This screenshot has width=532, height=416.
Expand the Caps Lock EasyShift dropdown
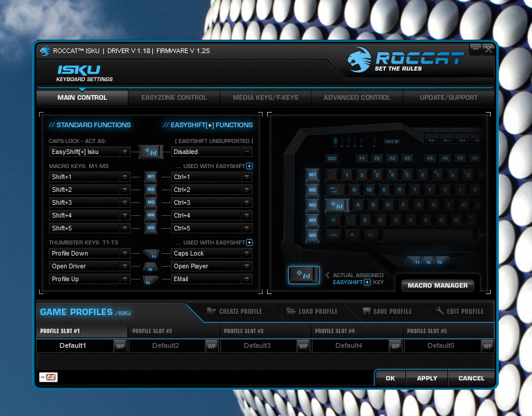[x=212, y=253]
